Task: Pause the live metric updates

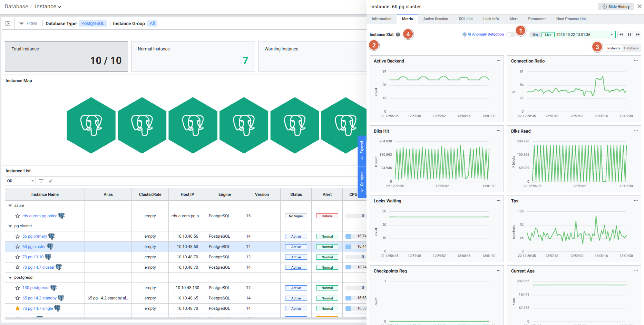Action: click(x=630, y=35)
